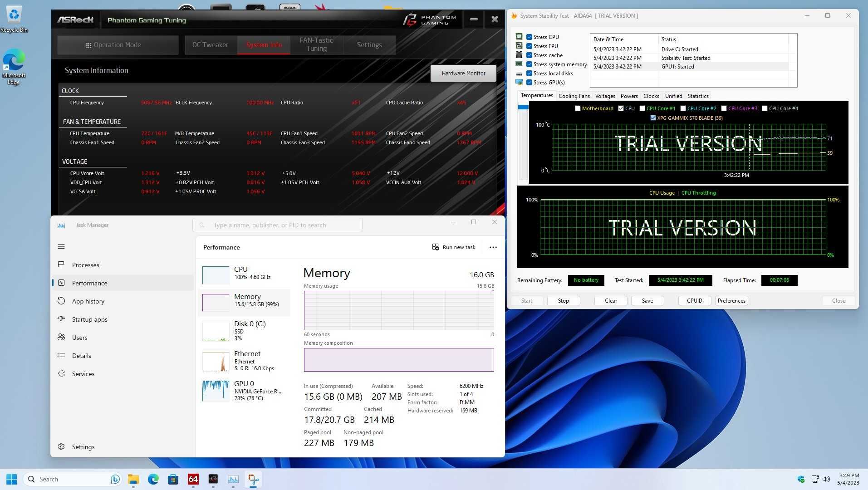Open Processes page in Task Manager
The image size is (868, 490).
click(x=123, y=265)
